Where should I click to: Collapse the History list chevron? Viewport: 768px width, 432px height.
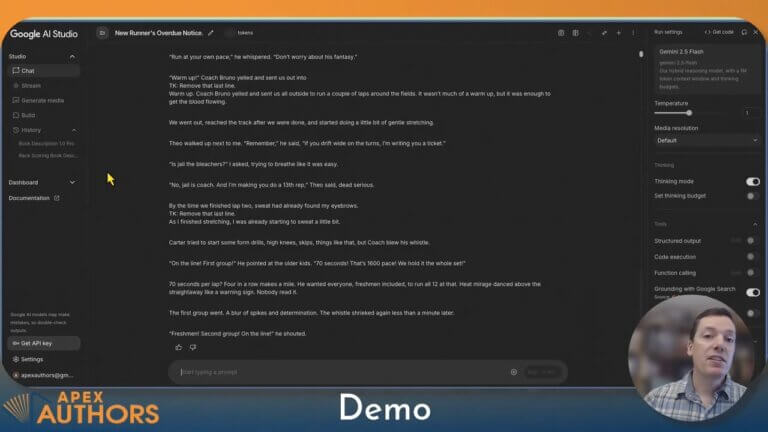click(x=74, y=130)
